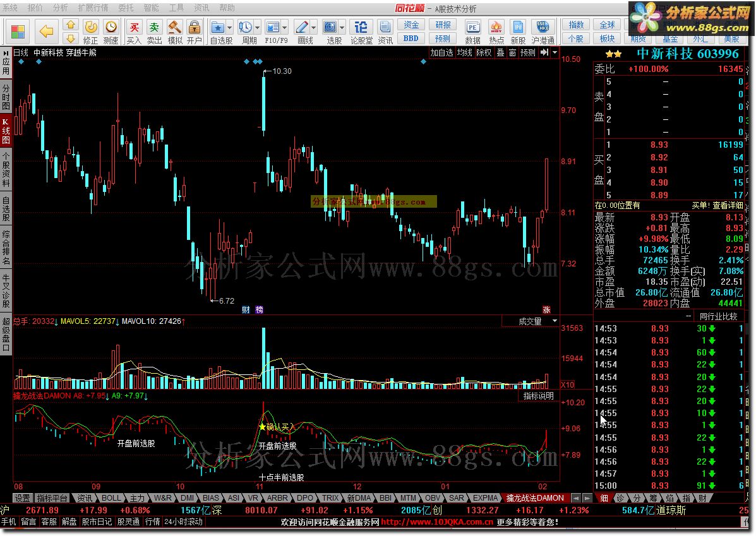This screenshot has width=756, height=536.
Task: Click the colorful home grid icon in toolbar
Action: tap(18, 32)
